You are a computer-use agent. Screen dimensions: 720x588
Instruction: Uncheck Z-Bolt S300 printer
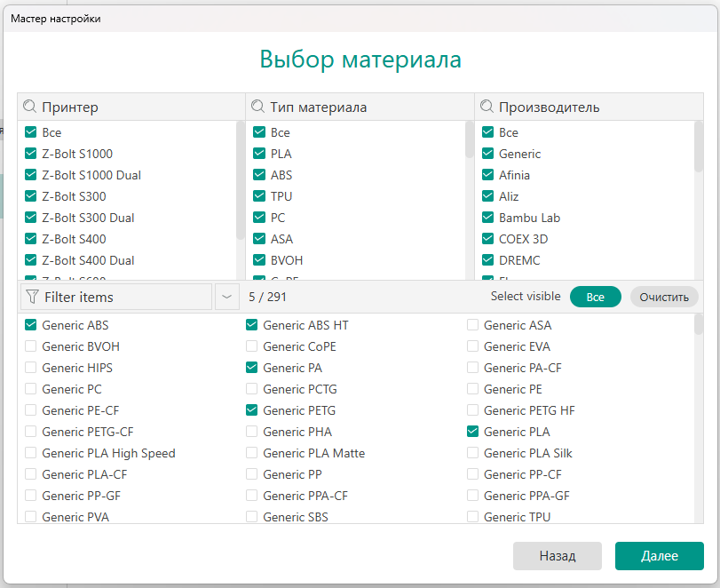point(30,196)
